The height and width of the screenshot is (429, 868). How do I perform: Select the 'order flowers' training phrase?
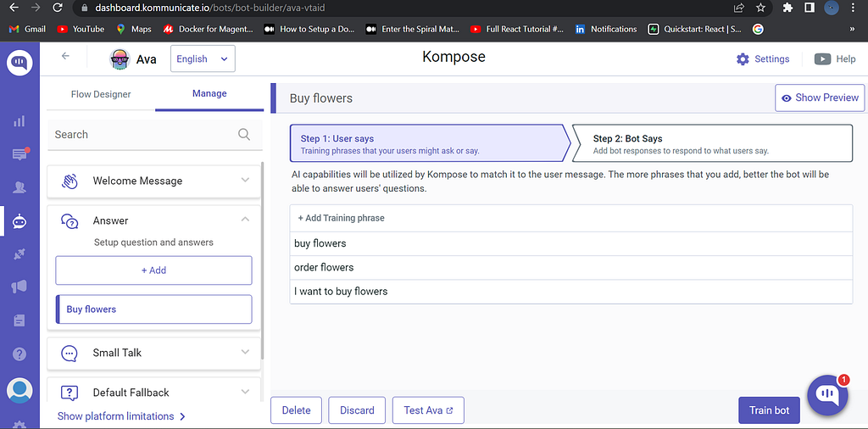(x=570, y=267)
